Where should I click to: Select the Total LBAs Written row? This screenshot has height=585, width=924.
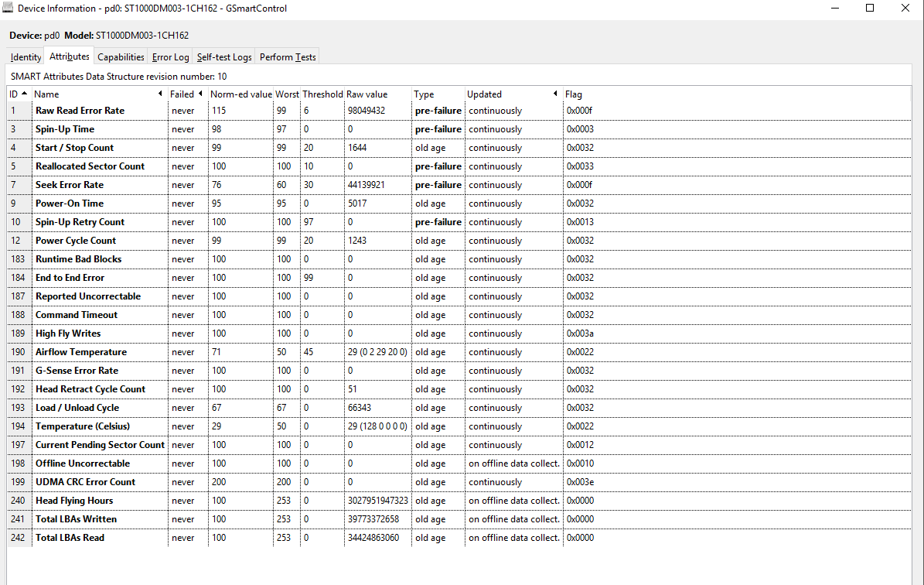(459, 519)
